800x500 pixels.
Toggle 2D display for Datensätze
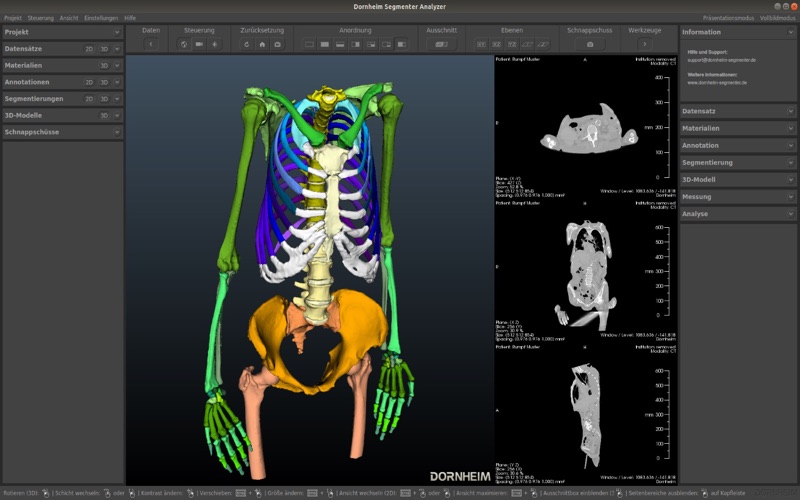tap(89, 49)
